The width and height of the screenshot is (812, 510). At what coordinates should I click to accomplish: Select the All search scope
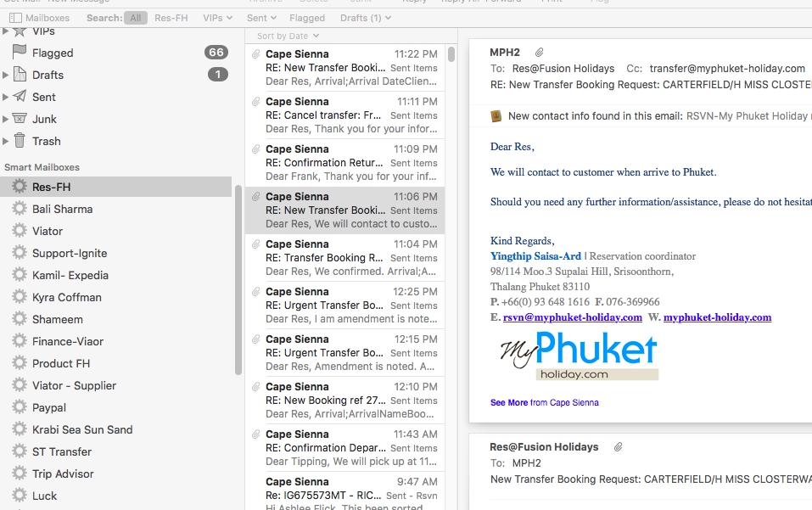(136, 18)
